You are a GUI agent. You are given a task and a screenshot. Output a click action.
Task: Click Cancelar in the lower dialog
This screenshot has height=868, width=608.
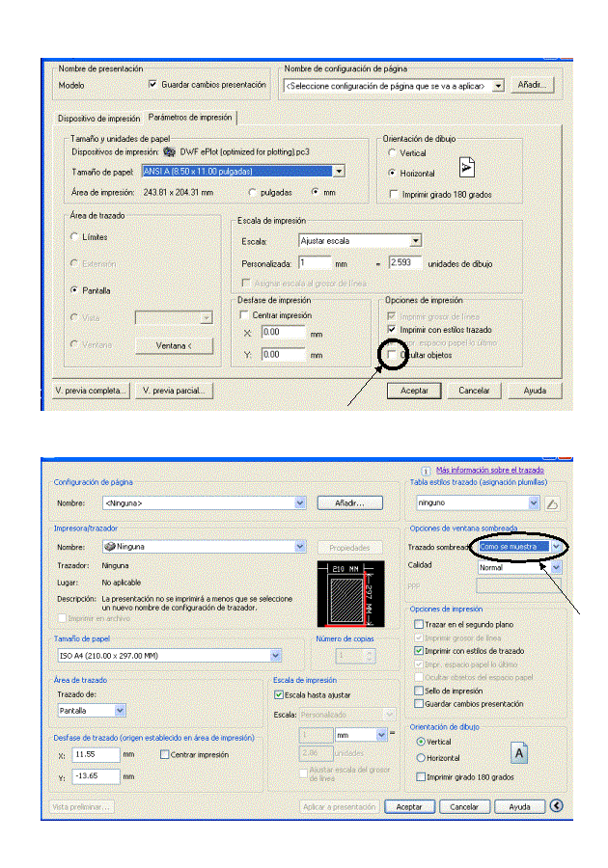pyautogui.click(x=464, y=806)
